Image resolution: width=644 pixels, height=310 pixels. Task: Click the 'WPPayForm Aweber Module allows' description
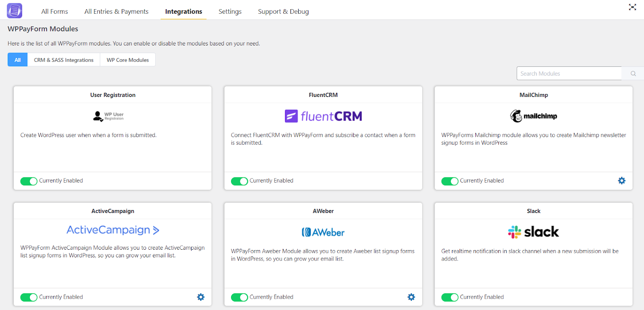point(323,255)
